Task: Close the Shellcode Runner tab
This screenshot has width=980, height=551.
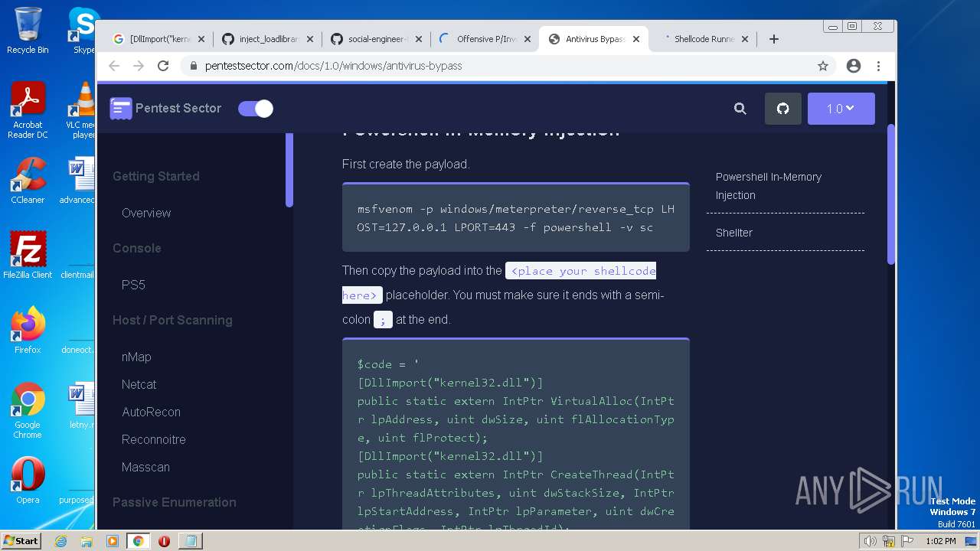Action: pos(745,39)
